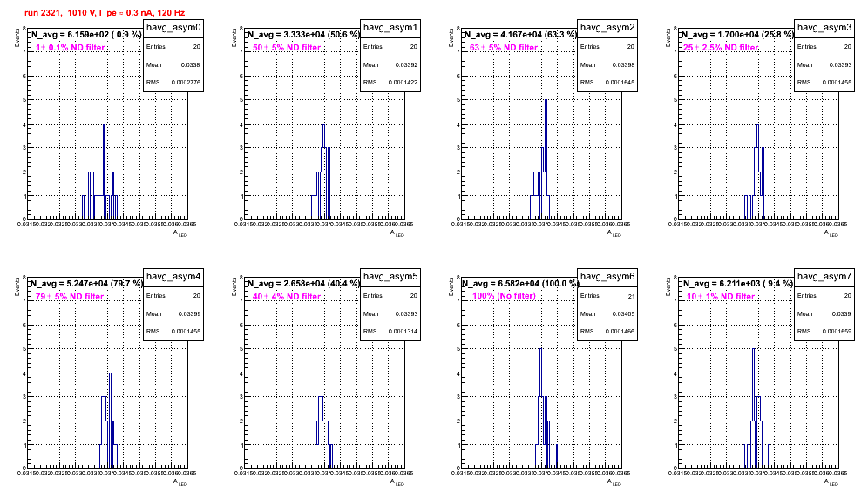
Task: Click the Mean value 0.03393 in havg_asym5
Action: tap(406, 313)
